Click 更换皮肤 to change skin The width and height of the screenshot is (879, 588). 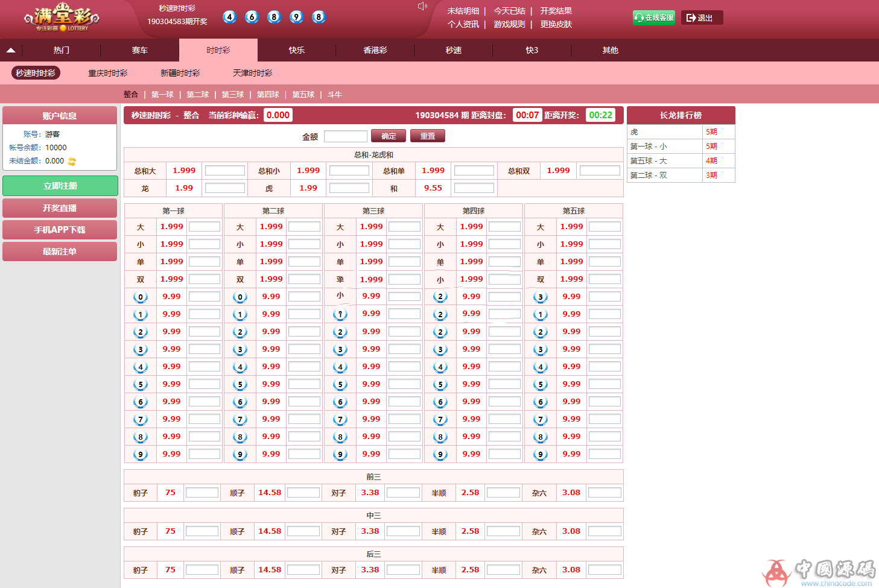point(556,24)
